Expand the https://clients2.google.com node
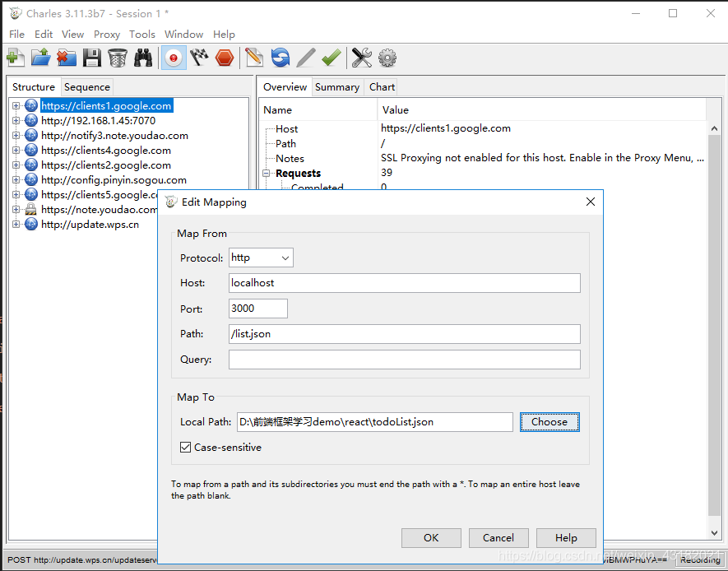Screen dimensions: 728x571 [16, 165]
